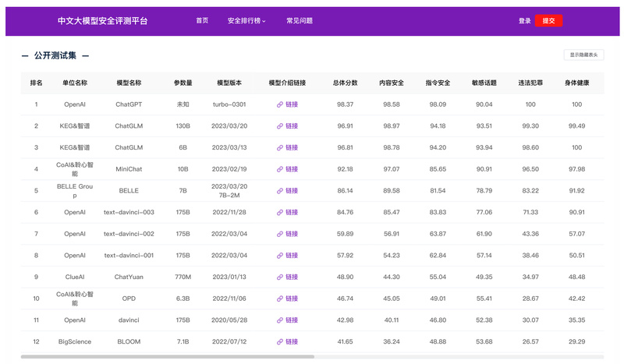
Task: Click the 身体健康 column header
Action: coord(576,83)
